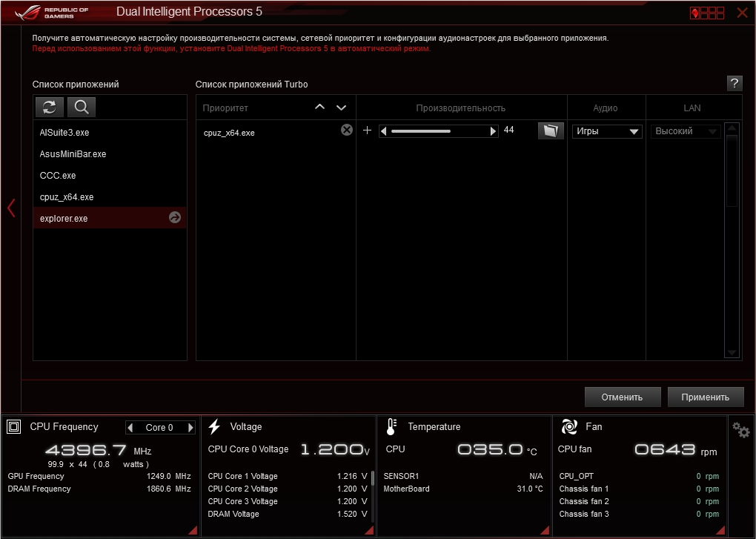Open the monitor settings gear icon
The image size is (756, 539).
pyautogui.click(x=740, y=429)
